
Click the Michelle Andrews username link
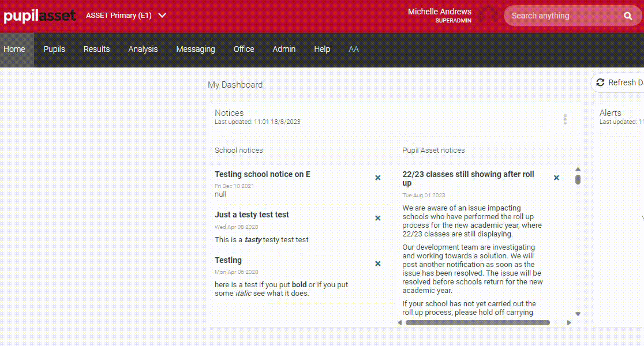point(439,12)
